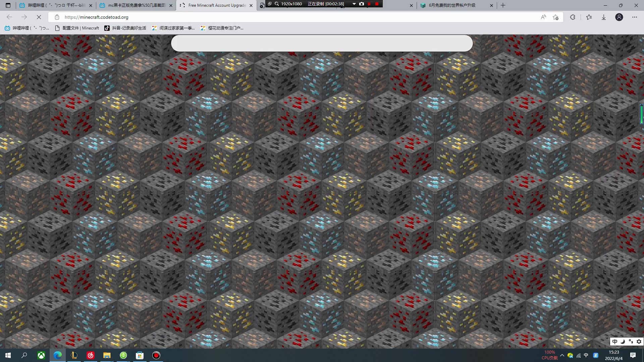Activate the Read aloud icon
Screen dimensions: 644x362
pos(543,17)
